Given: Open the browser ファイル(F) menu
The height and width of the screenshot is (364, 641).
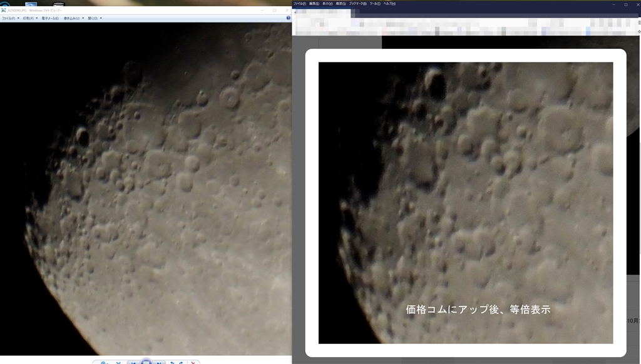Looking at the screenshot, I should (300, 4).
